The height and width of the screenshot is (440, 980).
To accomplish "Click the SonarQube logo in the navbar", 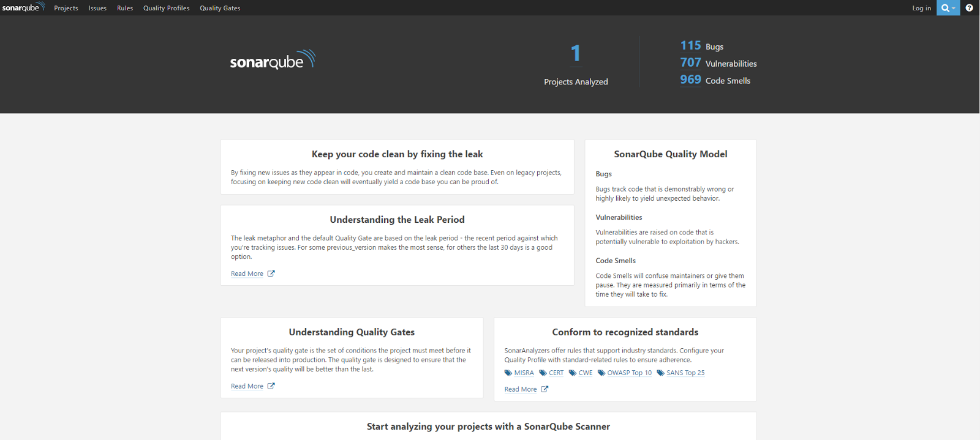I will 23,7.
